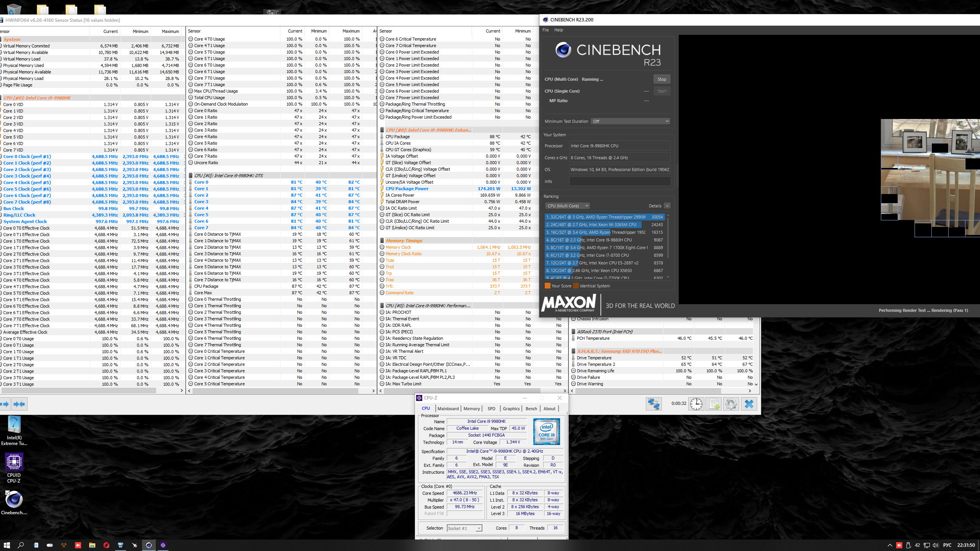Open the Socket #1 selection dropdown in CPU-Z

[464, 528]
